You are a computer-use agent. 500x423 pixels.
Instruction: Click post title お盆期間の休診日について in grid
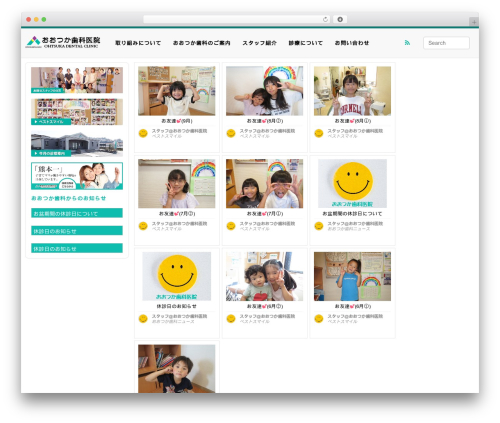(x=352, y=214)
